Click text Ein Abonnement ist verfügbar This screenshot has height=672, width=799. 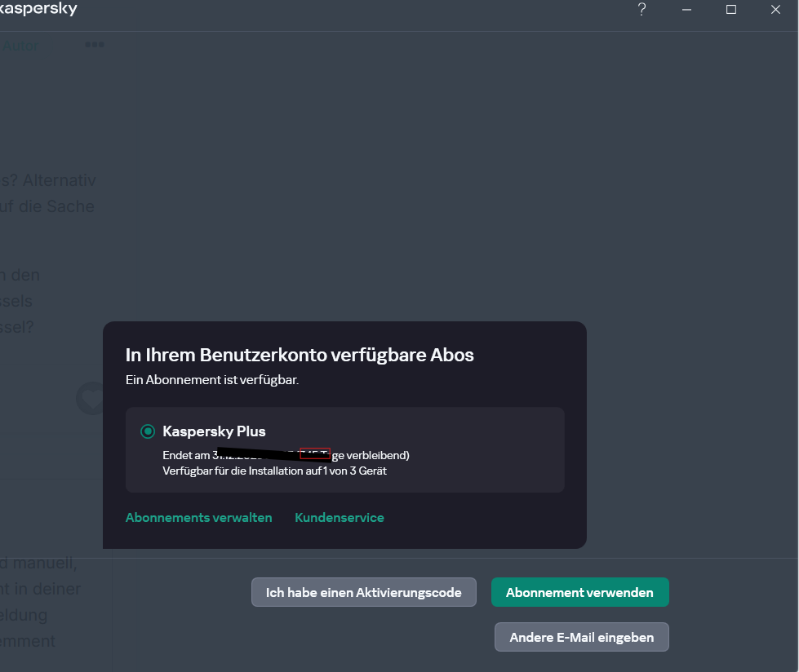212,380
